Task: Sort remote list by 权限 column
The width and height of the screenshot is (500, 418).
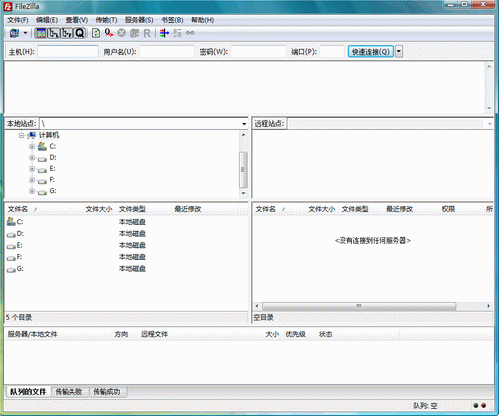Action: 448,209
